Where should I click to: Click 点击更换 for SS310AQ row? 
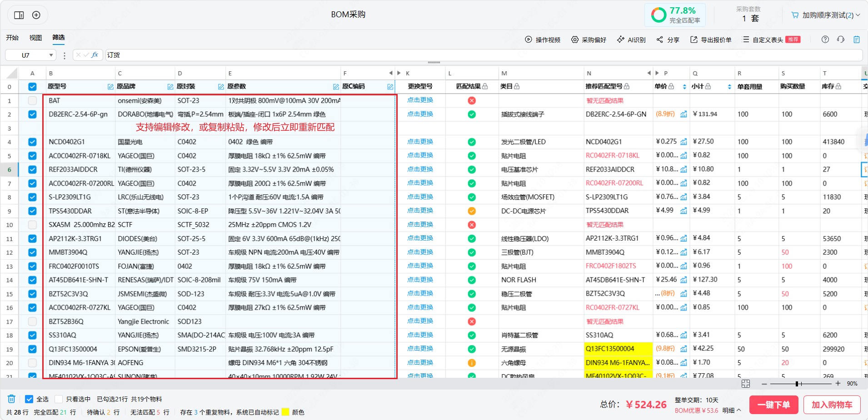pyautogui.click(x=420, y=335)
